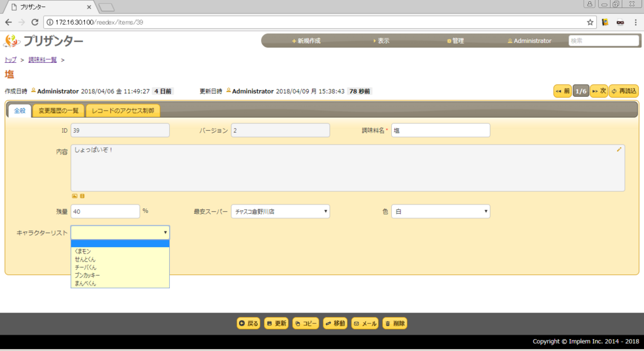Click the 残量 input field
The width and height of the screenshot is (644, 351).
105,211
